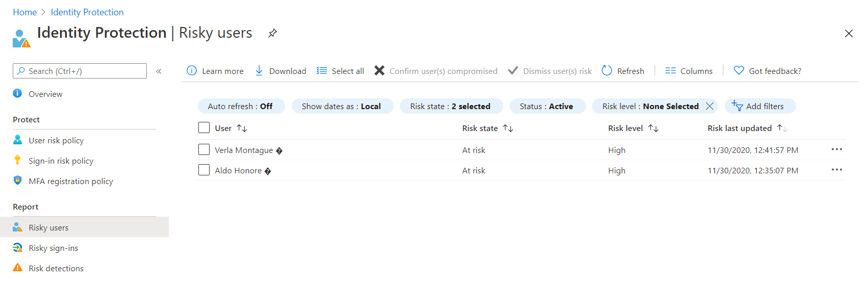868x285 pixels.
Task: Click the Add filters button
Action: tap(759, 106)
